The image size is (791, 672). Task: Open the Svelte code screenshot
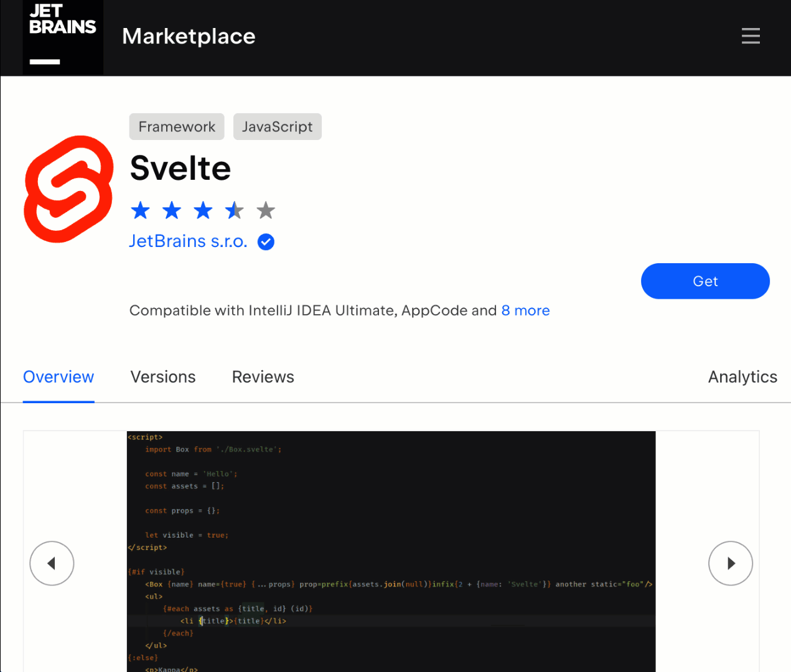pos(391,551)
